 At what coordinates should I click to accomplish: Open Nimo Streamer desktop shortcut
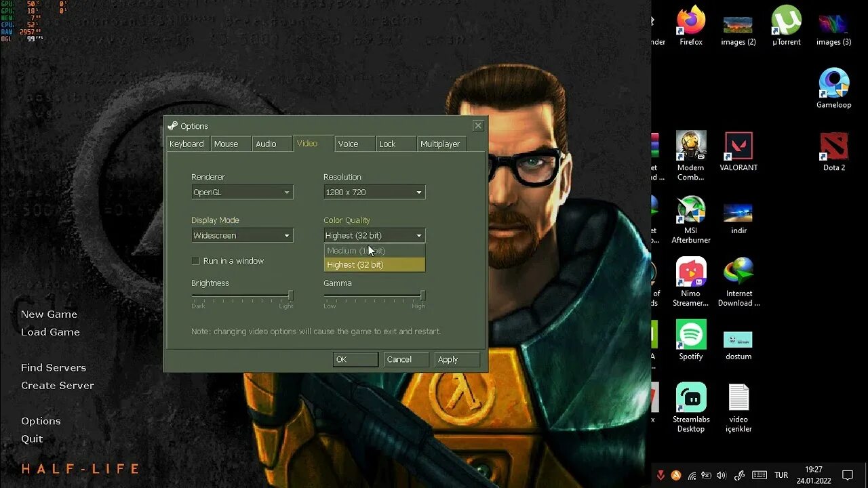pyautogui.click(x=690, y=282)
